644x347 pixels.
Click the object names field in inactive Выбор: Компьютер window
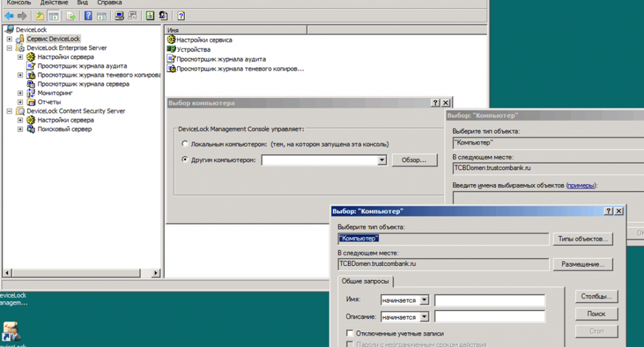548,198
